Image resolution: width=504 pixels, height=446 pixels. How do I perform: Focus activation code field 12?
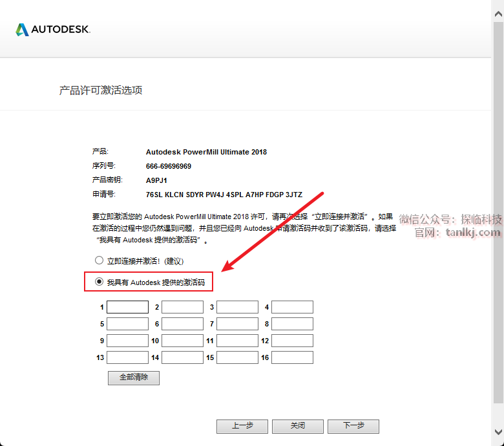point(293,341)
